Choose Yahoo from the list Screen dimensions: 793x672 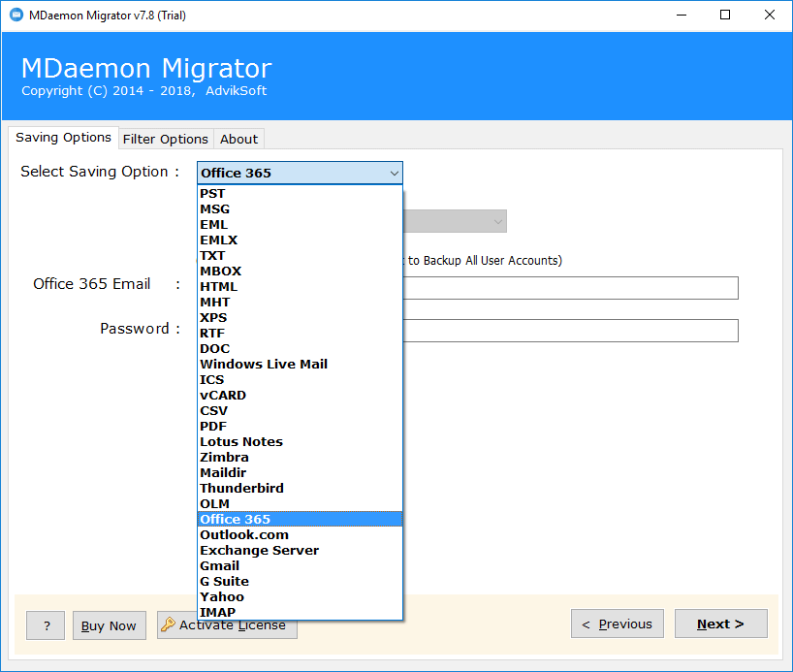point(300,597)
